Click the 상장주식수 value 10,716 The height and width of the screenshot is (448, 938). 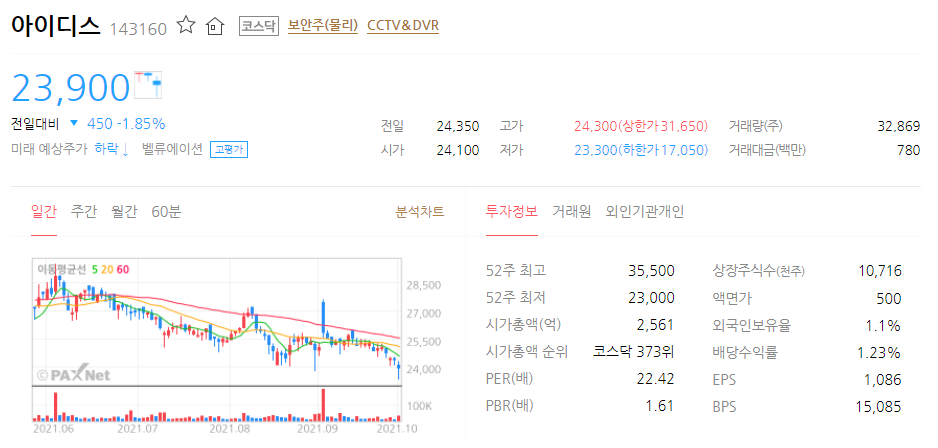tap(879, 271)
